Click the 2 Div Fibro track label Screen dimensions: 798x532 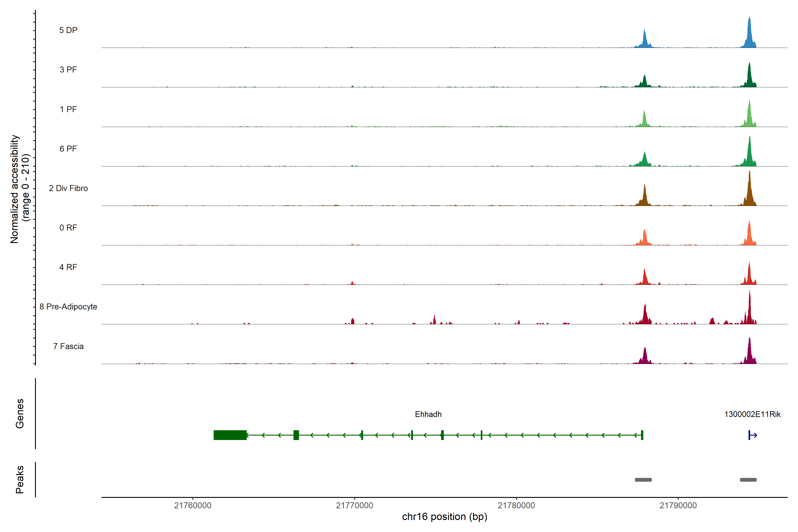68,188
